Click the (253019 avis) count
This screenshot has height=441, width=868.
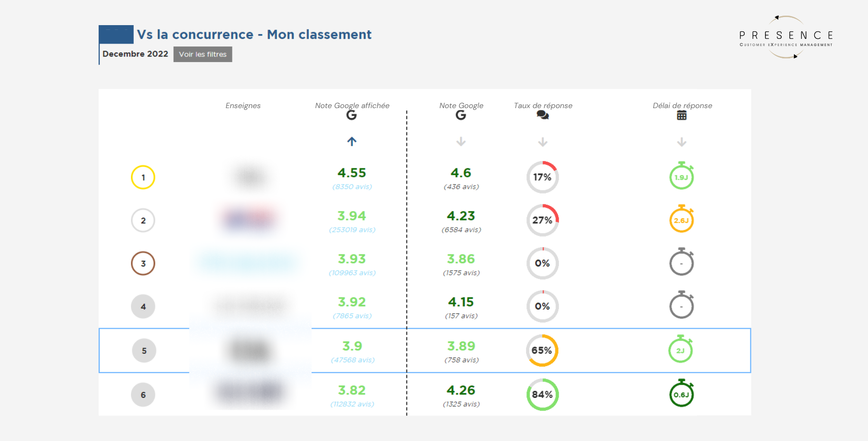point(352,230)
